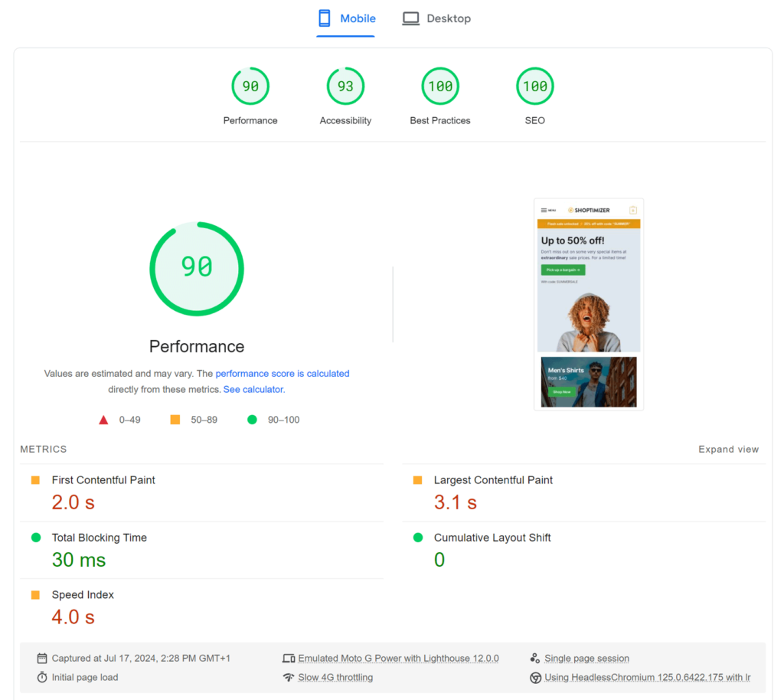Open the Emulated Moto G Power link
Viewport: 784px width, 700px height.
(398, 657)
